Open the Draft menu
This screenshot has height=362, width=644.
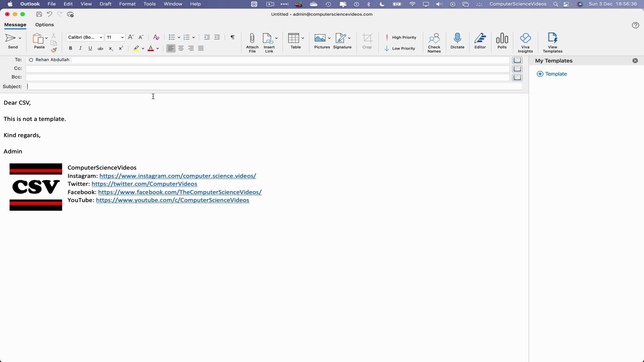pyautogui.click(x=105, y=4)
